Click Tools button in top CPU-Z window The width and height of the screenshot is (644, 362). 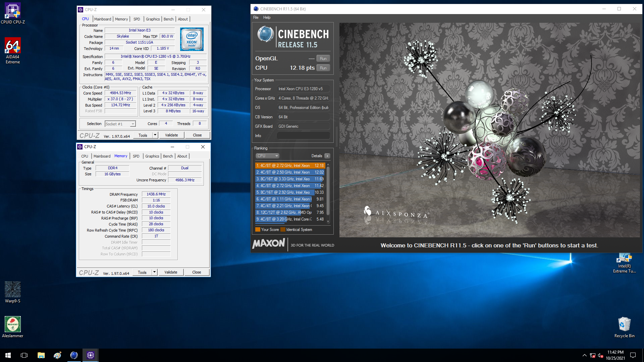143,135
